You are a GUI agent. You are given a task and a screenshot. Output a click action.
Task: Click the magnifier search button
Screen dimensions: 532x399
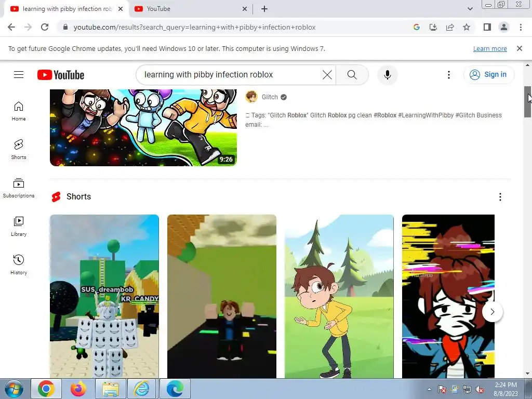pos(352,75)
